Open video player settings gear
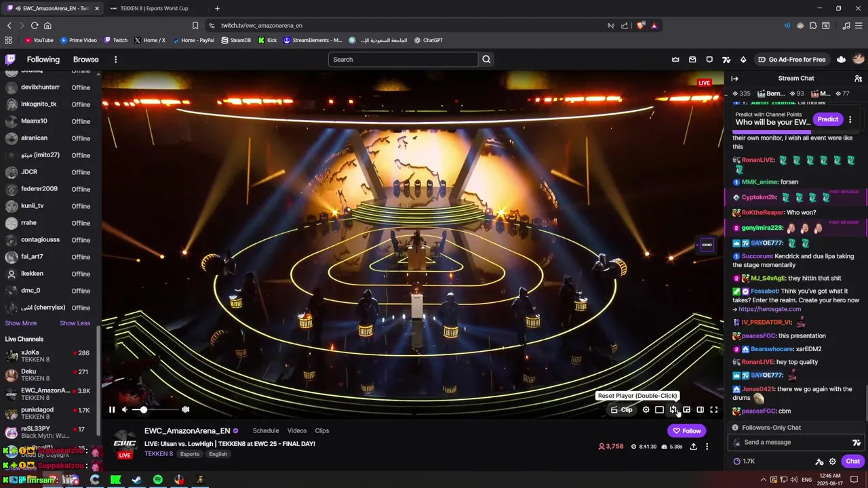Image resolution: width=868 pixels, height=488 pixels. click(646, 409)
